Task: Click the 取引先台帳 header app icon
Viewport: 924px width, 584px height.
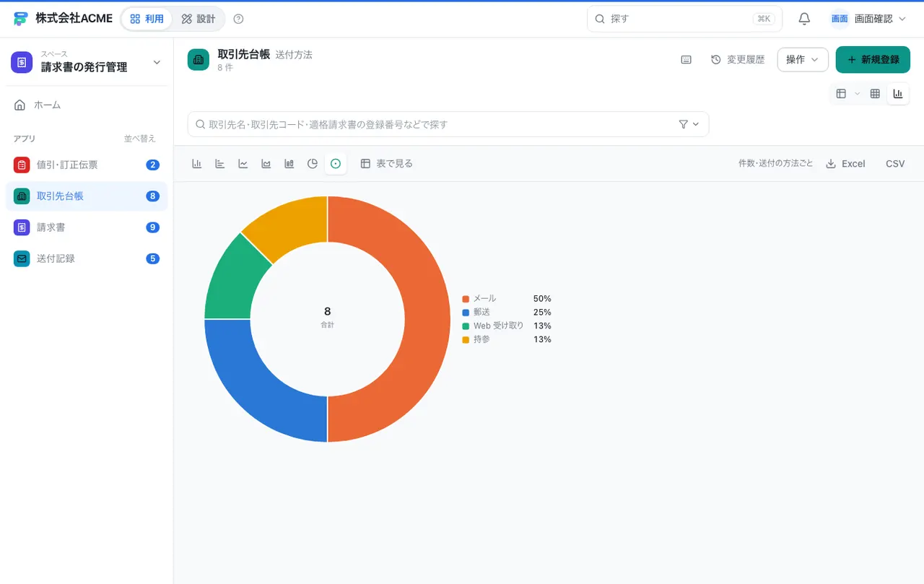Action: 199,60
